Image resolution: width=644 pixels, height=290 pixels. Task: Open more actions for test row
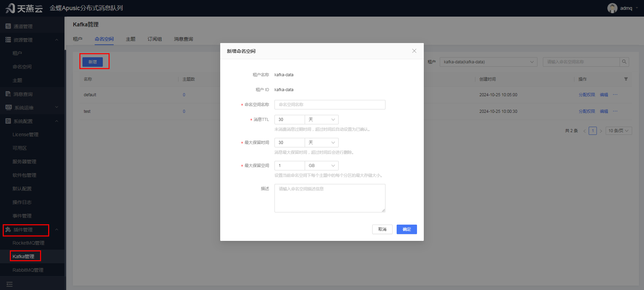click(x=615, y=111)
